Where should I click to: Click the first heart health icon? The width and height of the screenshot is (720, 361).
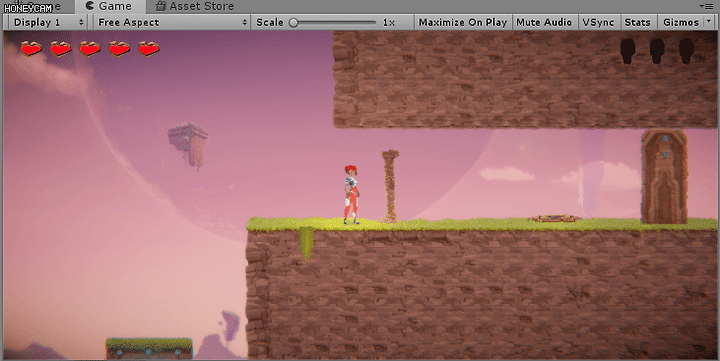[31, 48]
